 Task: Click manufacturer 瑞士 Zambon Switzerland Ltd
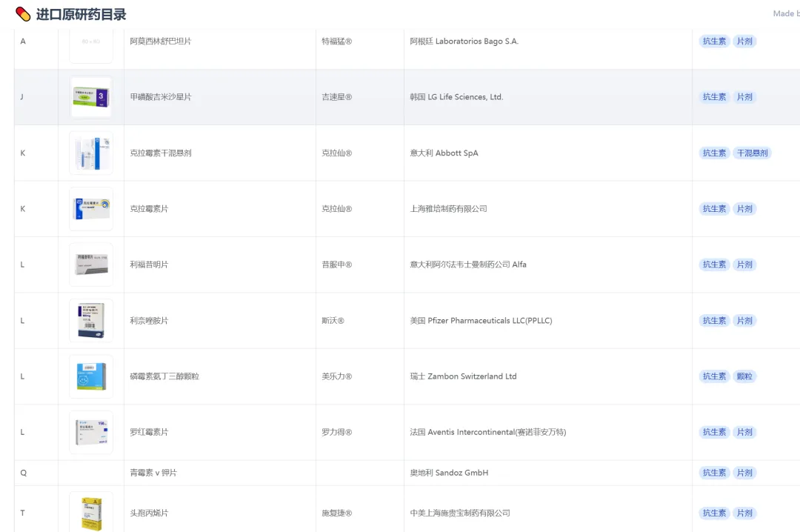tap(463, 376)
